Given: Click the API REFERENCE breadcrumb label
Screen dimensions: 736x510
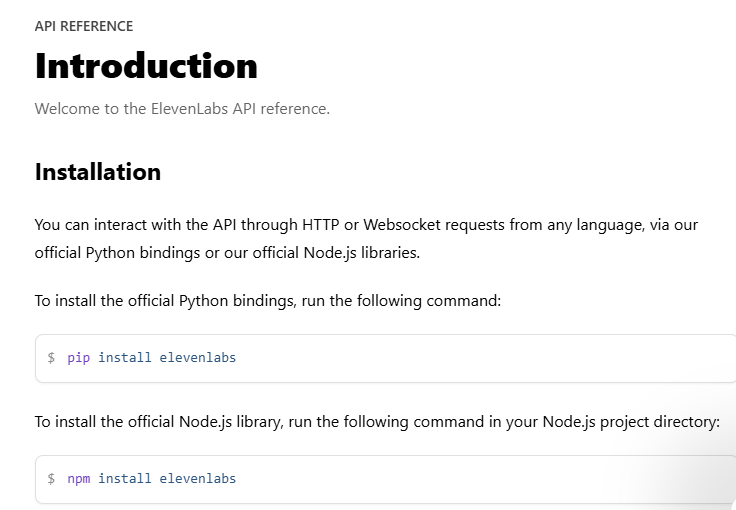Looking at the screenshot, I should [84, 26].
